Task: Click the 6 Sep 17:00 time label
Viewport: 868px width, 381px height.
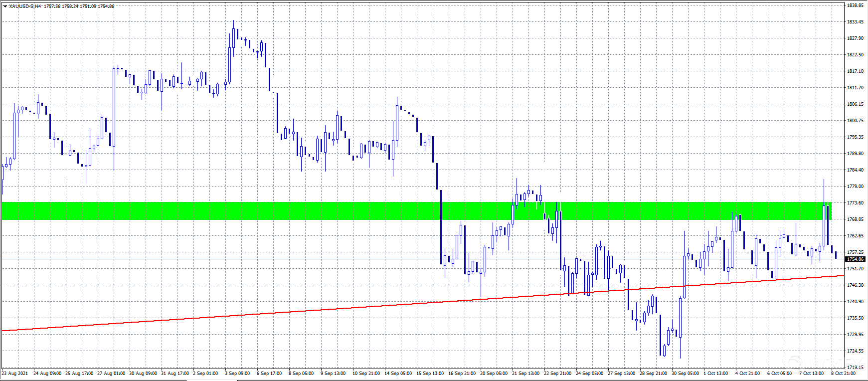Action: tap(269, 374)
